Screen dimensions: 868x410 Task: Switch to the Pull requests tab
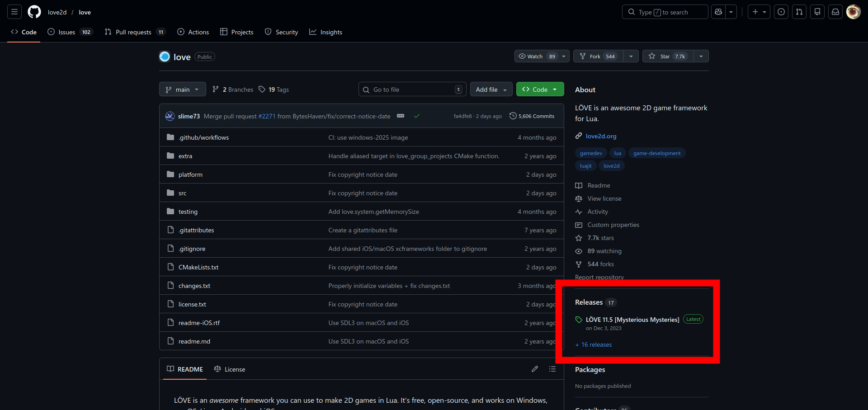point(133,32)
